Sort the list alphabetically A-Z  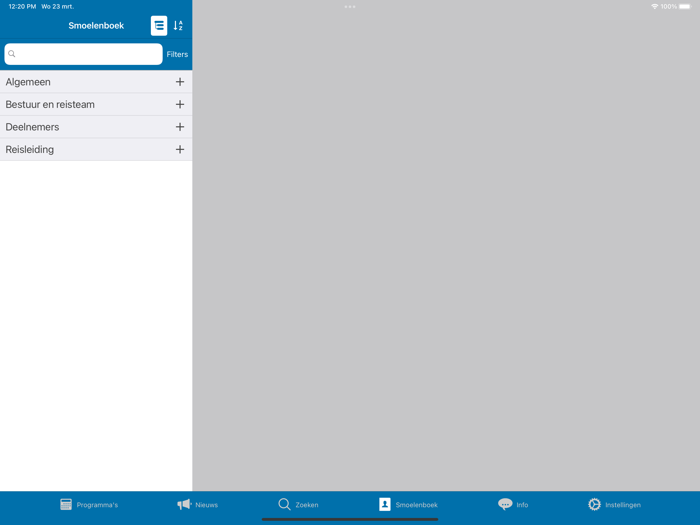tap(178, 25)
